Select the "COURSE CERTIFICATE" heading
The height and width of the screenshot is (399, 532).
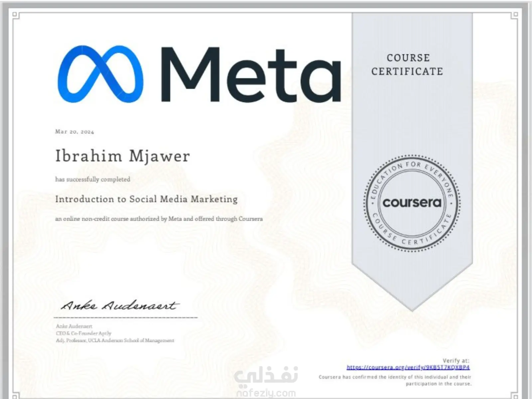coord(408,65)
